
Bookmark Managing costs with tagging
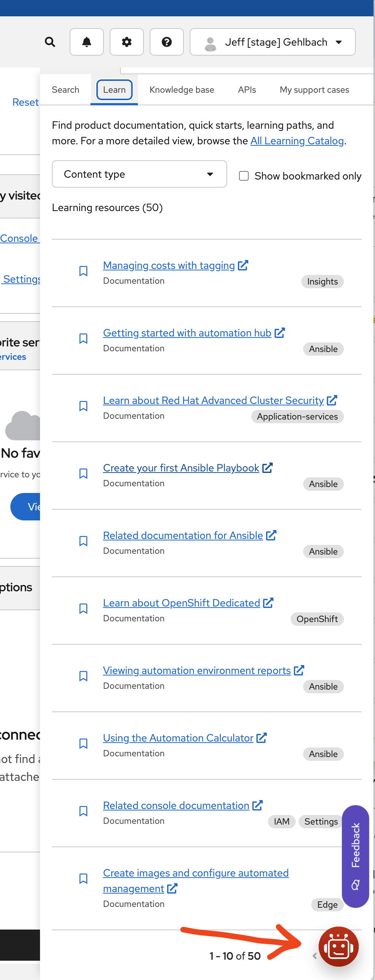(x=83, y=271)
